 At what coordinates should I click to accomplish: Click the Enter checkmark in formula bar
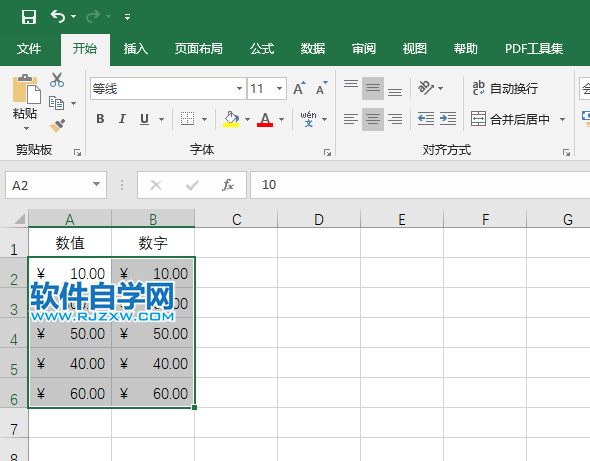[x=192, y=185]
